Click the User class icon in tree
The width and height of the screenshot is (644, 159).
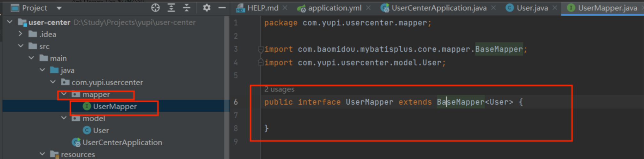tap(87, 130)
